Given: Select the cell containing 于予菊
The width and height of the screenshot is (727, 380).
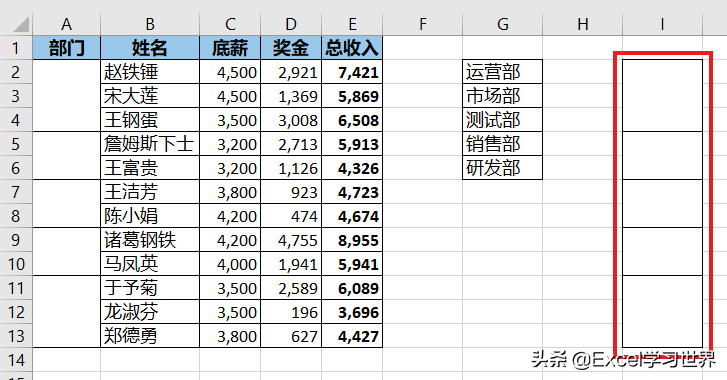Looking at the screenshot, I should tap(150, 288).
